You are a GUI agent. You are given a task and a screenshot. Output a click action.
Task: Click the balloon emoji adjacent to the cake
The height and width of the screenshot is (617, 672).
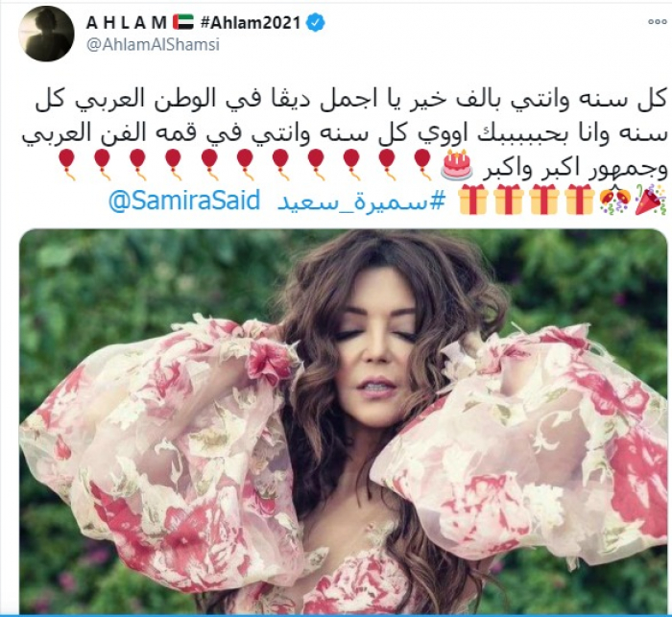422,164
